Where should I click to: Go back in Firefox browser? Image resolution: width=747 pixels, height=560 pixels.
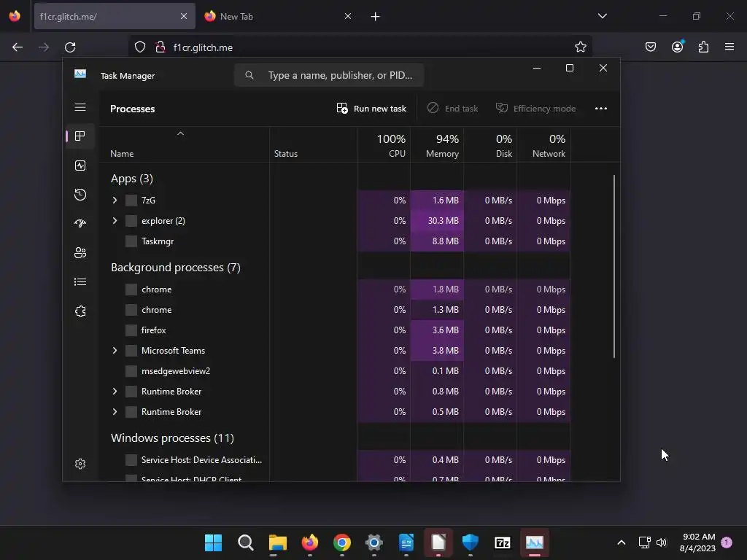18,47
